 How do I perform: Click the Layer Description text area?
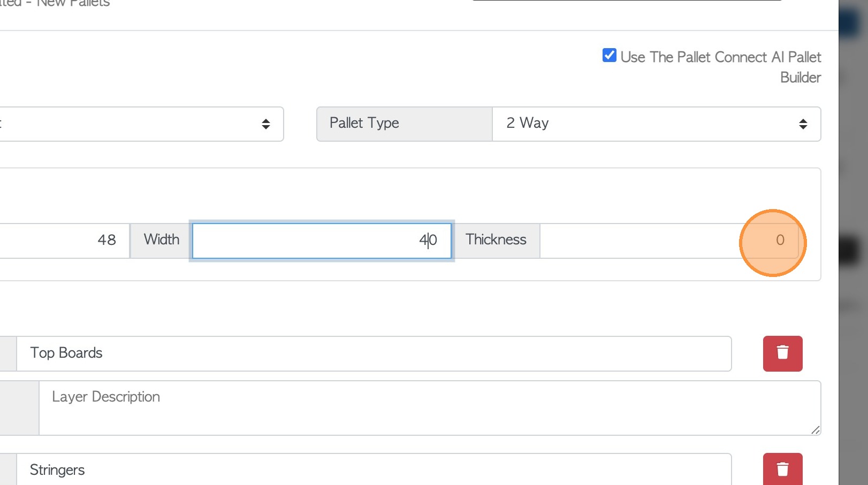tap(429, 407)
